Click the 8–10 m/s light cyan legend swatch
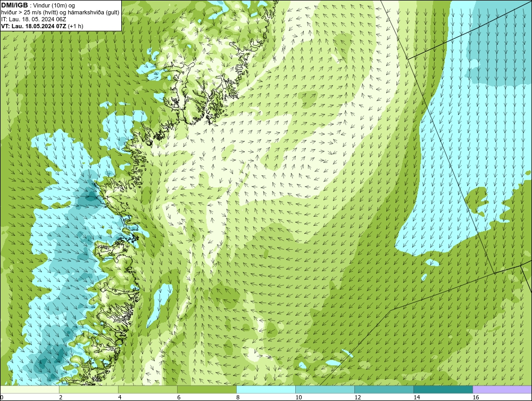This screenshot has width=532, height=401. point(265,389)
